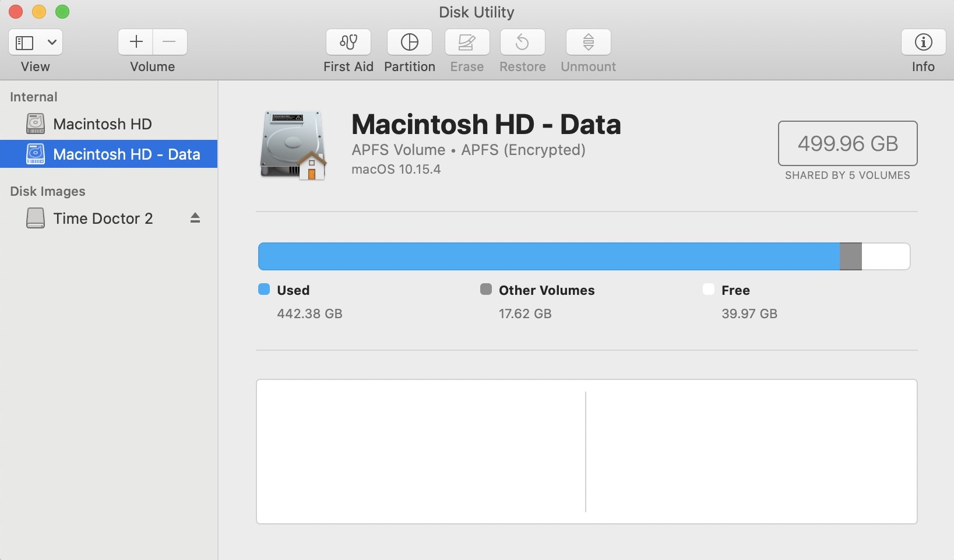The height and width of the screenshot is (560, 954).
Task: Erase the selected volume
Action: (x=466, y=50)
